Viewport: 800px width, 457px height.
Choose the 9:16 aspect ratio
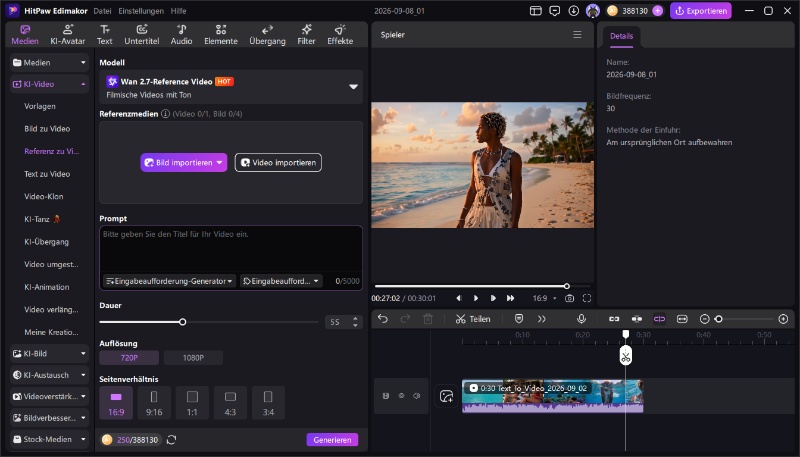point(154,403)
